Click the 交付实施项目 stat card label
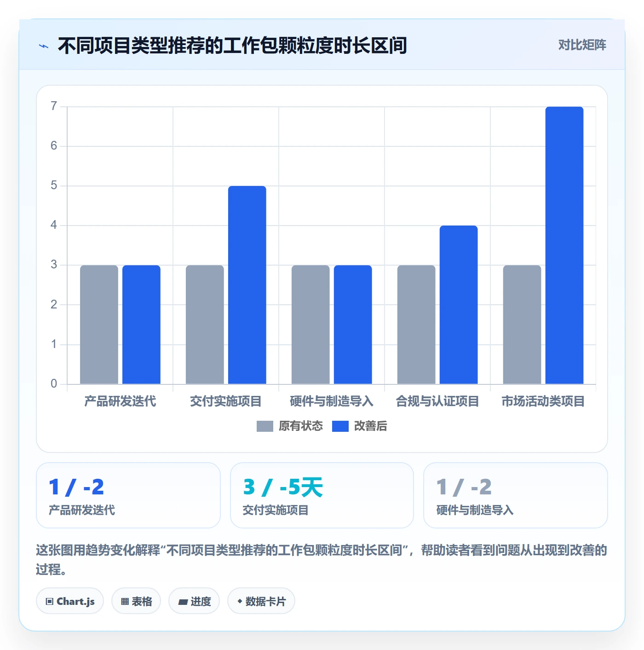The image size is (644, 650). point(276,510)
